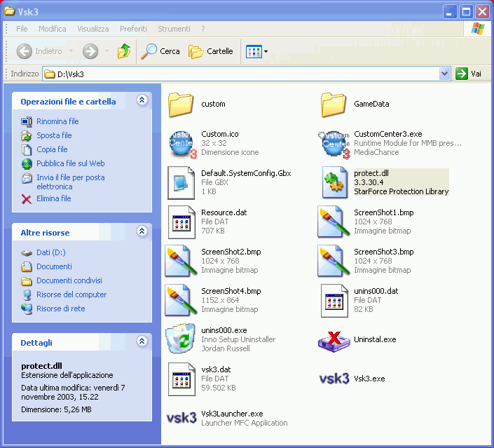The height and width of the screenshot is (448, 494).
Task: Select the Vsk3.exe logo icon
Action: pyautogui.click(x=334, y=379)
